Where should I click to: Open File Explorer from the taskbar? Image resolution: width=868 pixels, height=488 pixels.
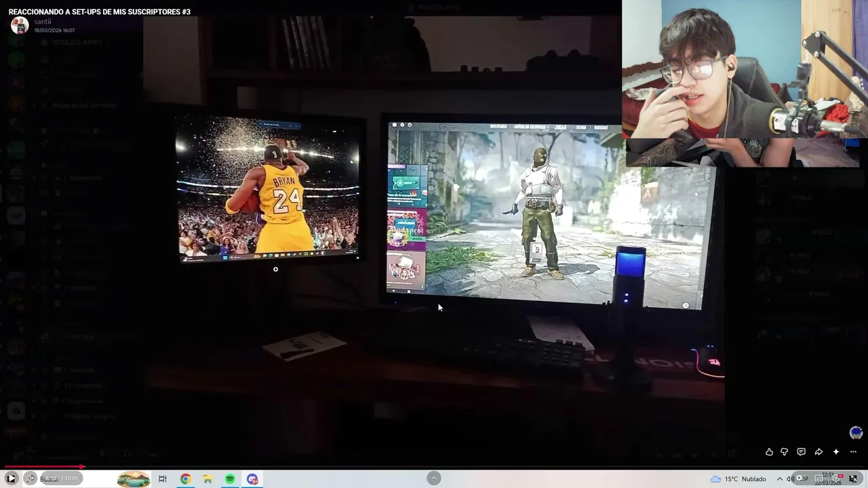click(208, 479)
